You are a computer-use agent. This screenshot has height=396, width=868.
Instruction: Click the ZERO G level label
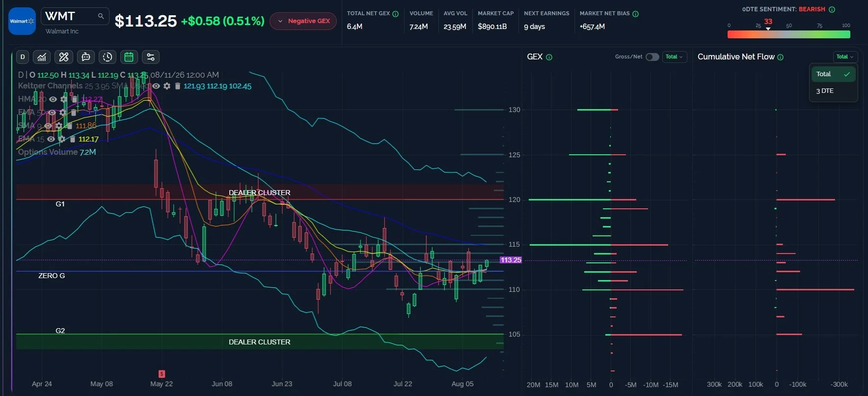[52, 276]
